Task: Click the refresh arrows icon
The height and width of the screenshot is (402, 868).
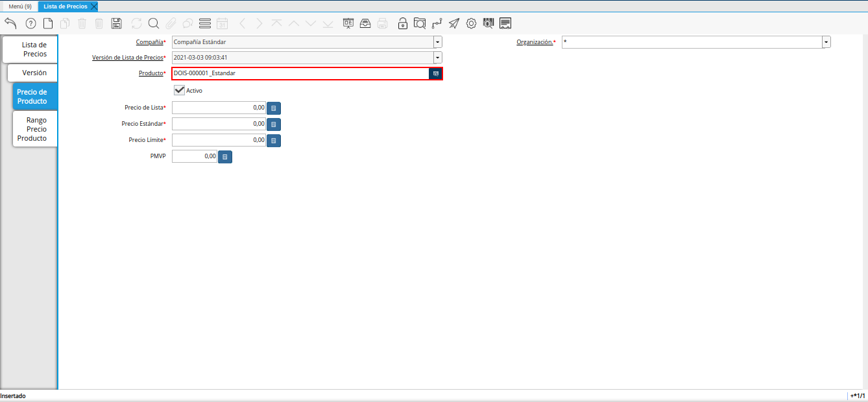Action: pyautogui.click(x=136, y=23)
